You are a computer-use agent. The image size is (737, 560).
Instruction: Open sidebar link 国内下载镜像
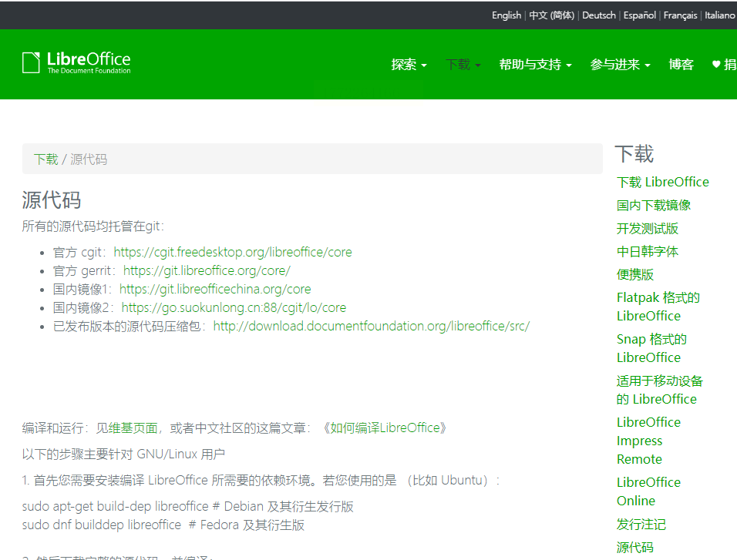point(653,206)
